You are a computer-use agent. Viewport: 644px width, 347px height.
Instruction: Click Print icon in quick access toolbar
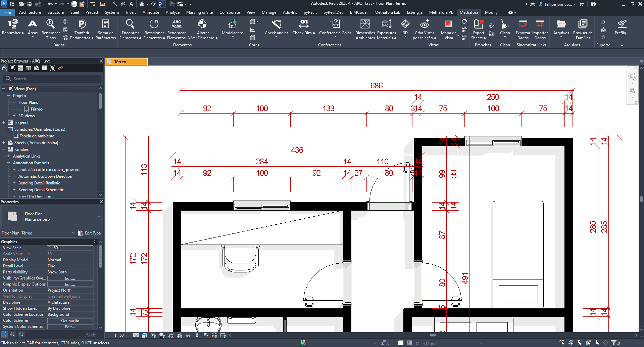(x=74, y=4)
